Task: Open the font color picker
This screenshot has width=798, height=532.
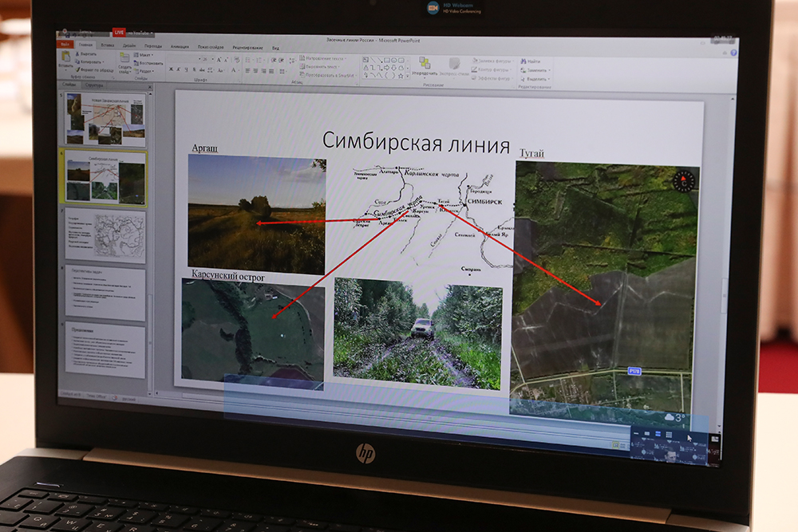Action: pyautogui.click(x=233, y=70)
